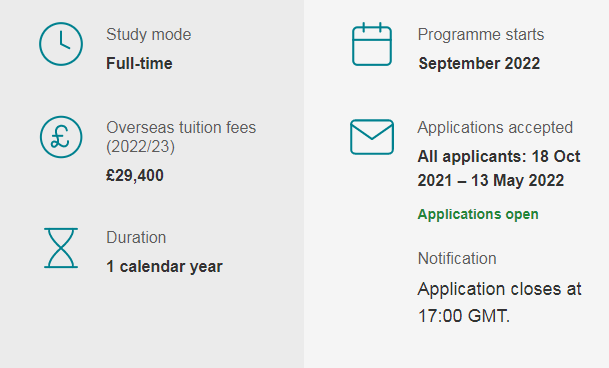The width and height of the screenshot is (609, 368).
Task: Click the green Applications open status
Action: point(478,214)
